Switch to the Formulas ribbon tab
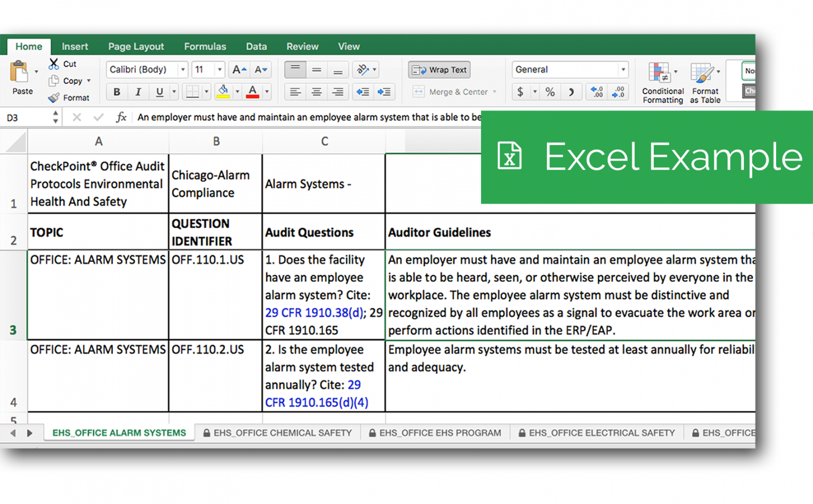The width and height of the screenshot is (813, 504). coord(205,47)
